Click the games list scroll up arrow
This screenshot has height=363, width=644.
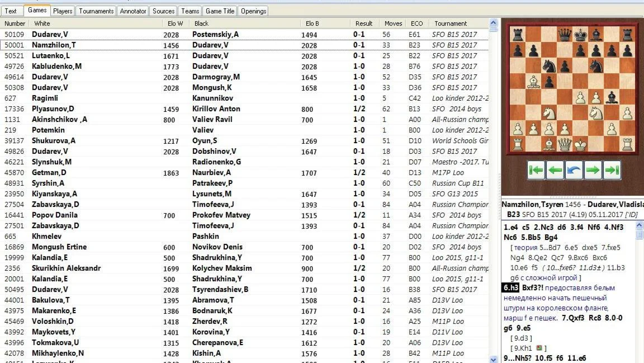493,23
